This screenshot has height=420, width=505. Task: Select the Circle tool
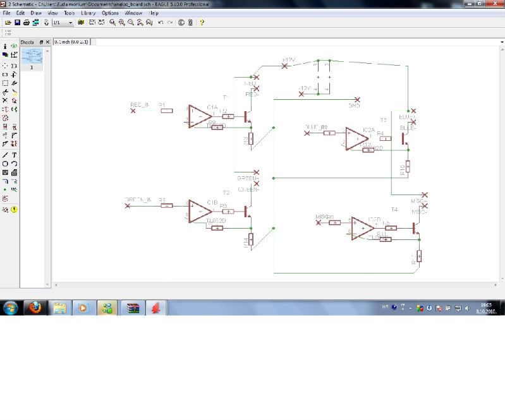click(5, 164)
